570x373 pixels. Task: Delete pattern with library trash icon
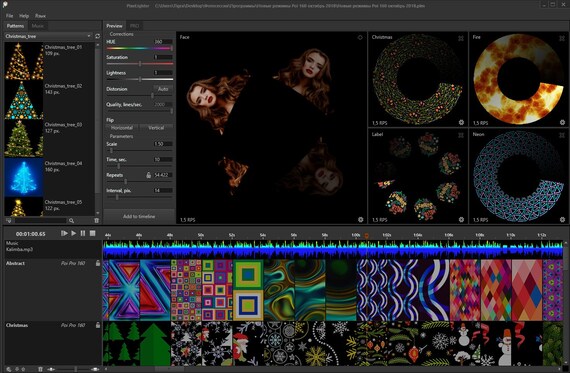[96, 221]
